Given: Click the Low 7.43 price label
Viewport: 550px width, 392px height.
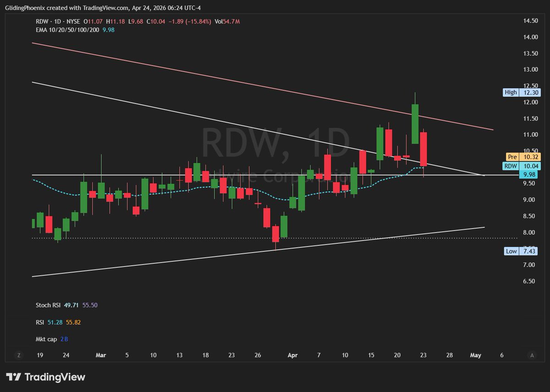Looking at the screenshot, I should [x=520, y=251].
